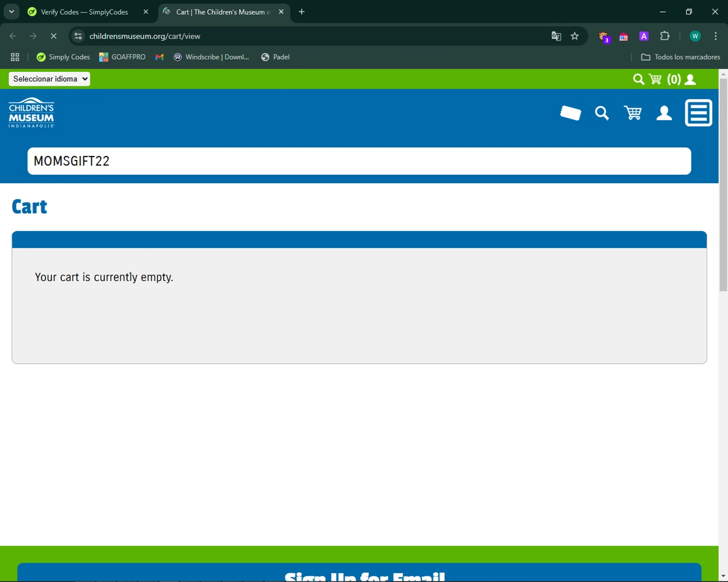
Task: Click the ticket icon in blue header
Action: pyautogui.click(x=571, y=113)
